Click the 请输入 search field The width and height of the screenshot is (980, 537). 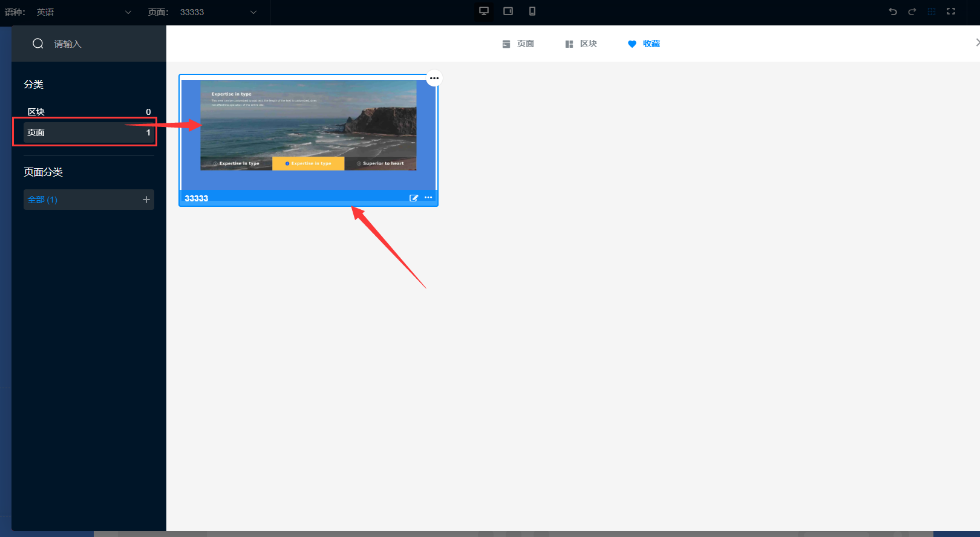click(97, 44)
